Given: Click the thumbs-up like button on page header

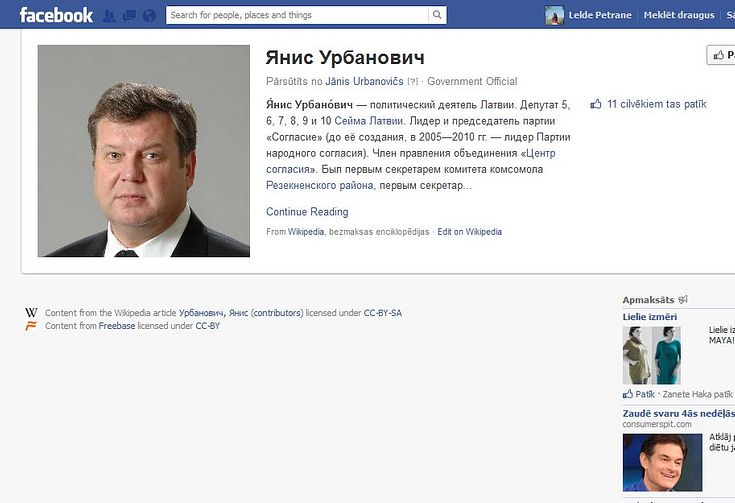Looking at the screenshot, I should [x=721, y=55].
